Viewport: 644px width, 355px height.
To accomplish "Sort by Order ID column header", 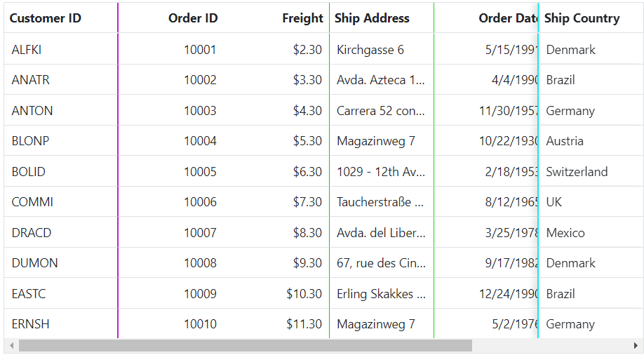I will (171, 18).
